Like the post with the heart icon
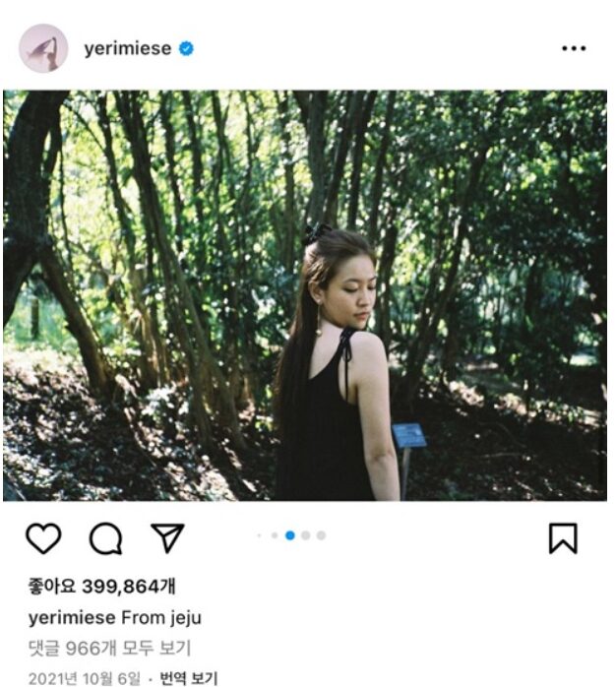 click(x=43, y=537)
